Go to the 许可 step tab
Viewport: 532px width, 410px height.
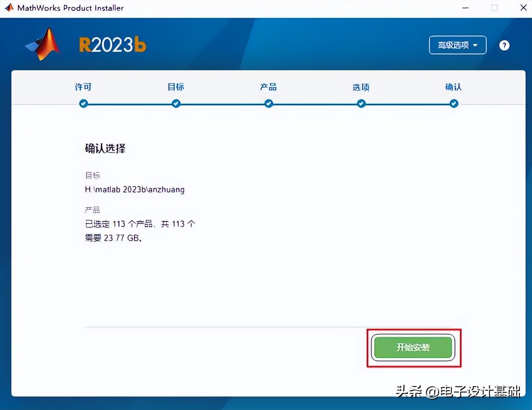point(83,87)
